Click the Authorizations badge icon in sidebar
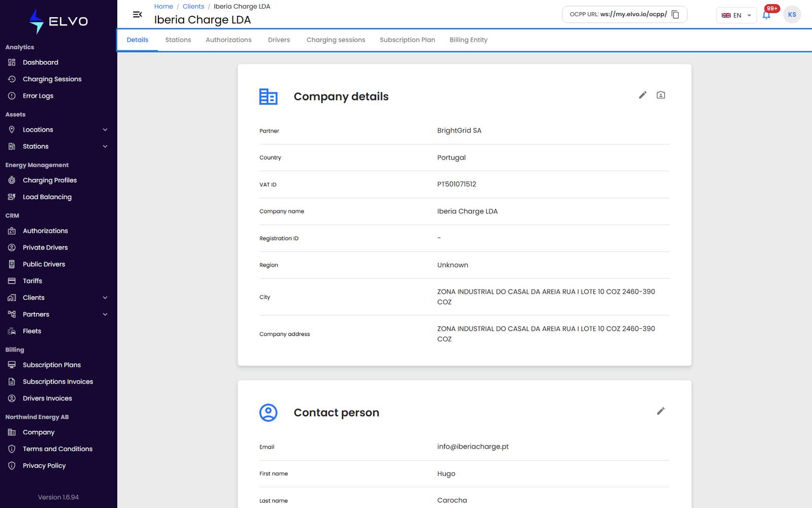The width and height of the screenshot is (812, 508). click(x=12, y=231)
